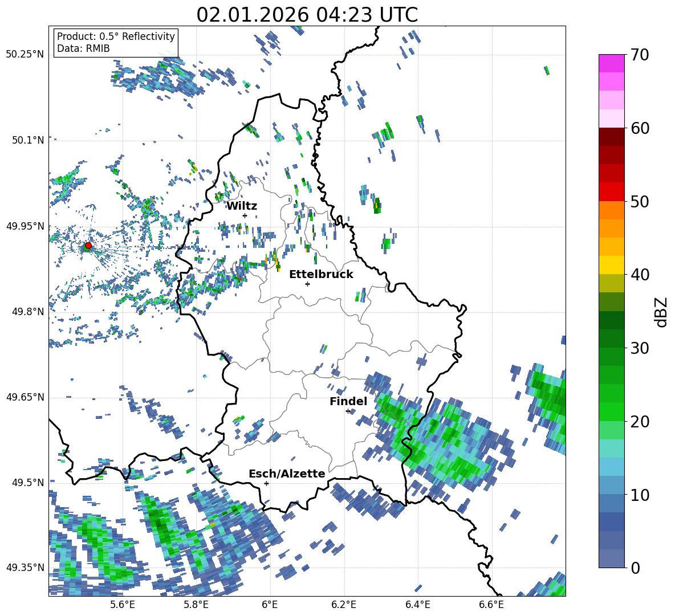Click the longitude label 6.6°E

[x=491, y=605]
